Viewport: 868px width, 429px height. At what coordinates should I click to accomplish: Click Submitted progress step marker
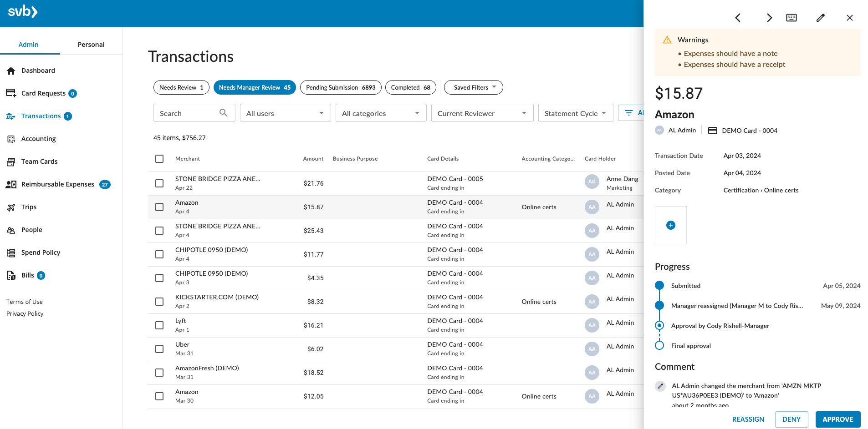tap(659, 285)
